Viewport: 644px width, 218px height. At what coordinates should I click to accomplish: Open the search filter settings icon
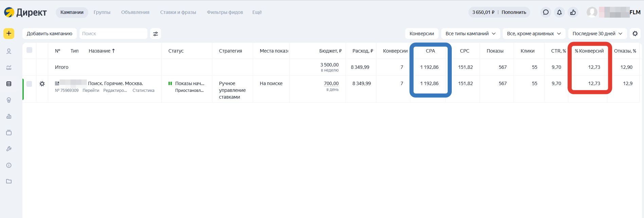point(156,34)
